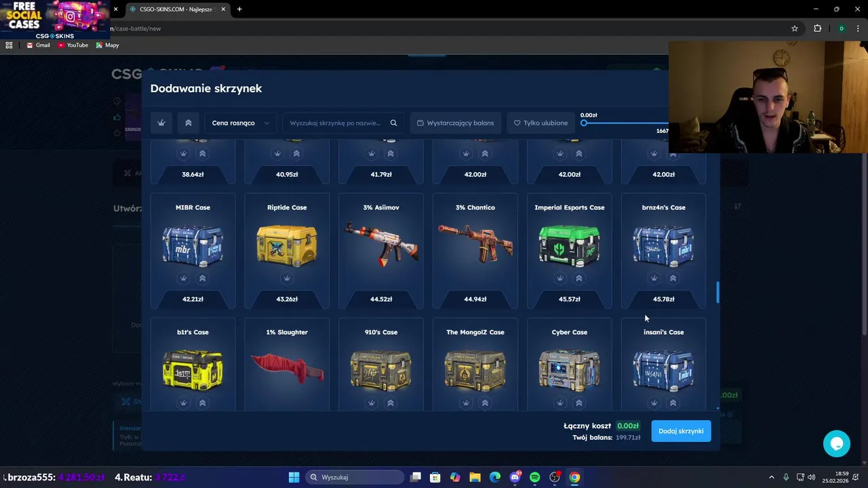
Task: Select the Cyber Case box image
Action: click(x=570, y=369)
